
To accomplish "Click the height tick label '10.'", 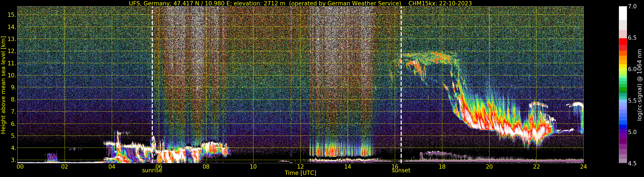I will tap(12, 75).
